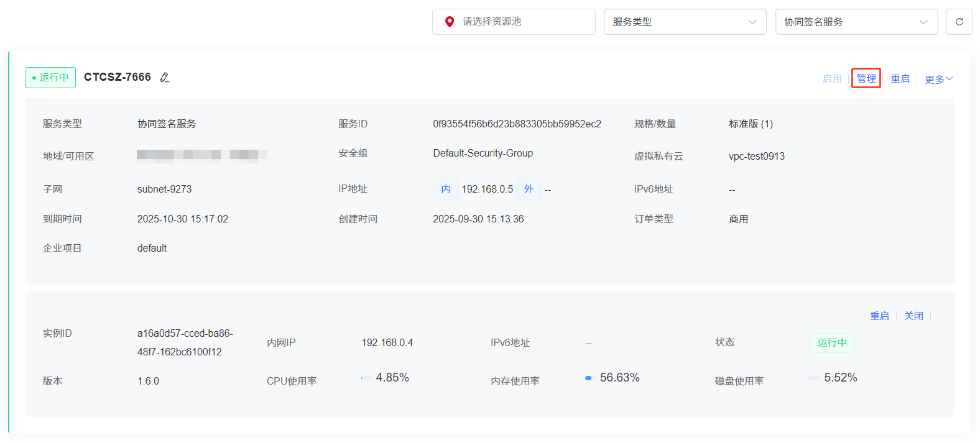Click the location pin icon in resource pool field
This screenshot has height=443, width=980.
(450, 22)
